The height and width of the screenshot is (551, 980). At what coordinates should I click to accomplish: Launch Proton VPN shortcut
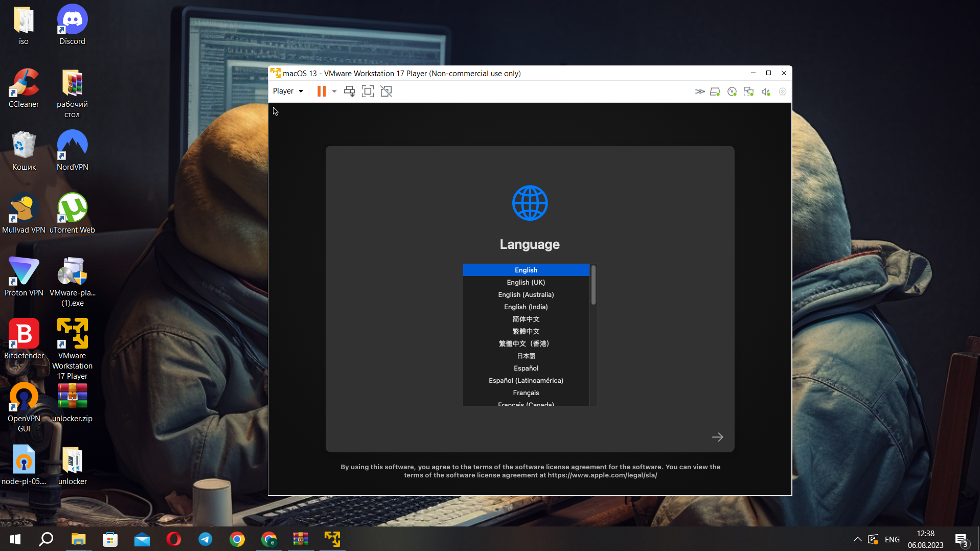[x=24, y=277]
